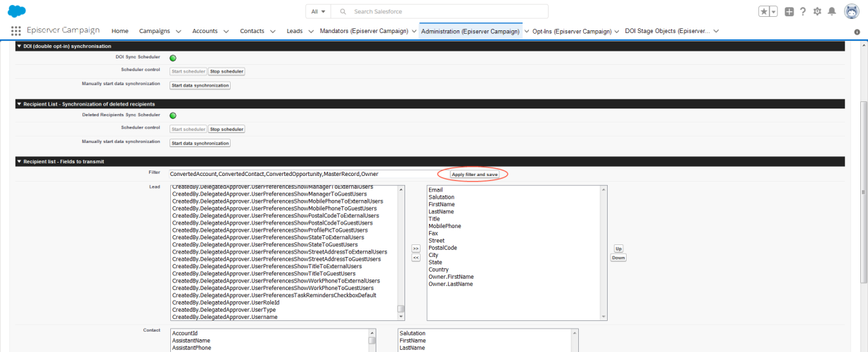Image resolution: width=868 pixels, height=352 pixels.
Task: Open the favorites list dropdown arrow
Action: click(774, 11)
